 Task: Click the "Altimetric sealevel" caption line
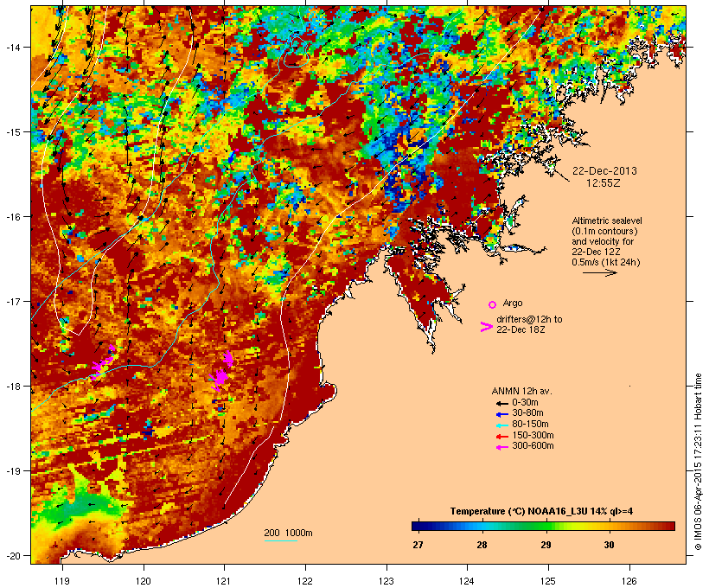click(607, 220)
